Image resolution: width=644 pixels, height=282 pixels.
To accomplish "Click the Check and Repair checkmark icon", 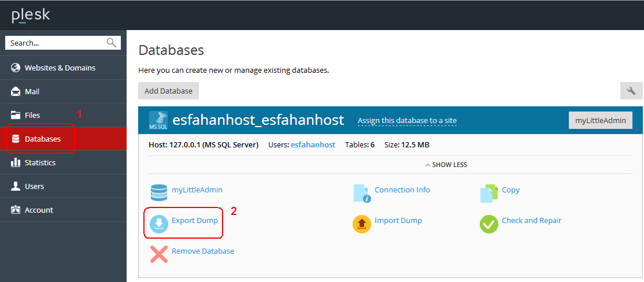I will click(x=488, y=224).
